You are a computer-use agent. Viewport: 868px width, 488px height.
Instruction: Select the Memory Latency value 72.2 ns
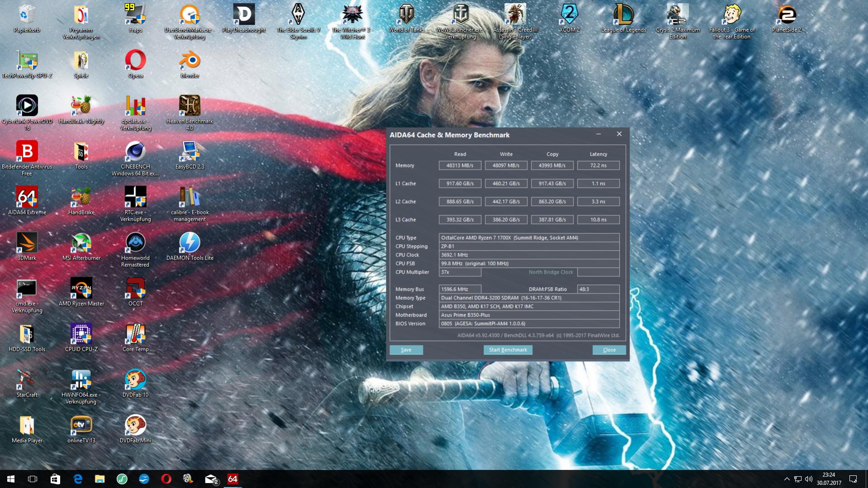[x=598, y=166]
